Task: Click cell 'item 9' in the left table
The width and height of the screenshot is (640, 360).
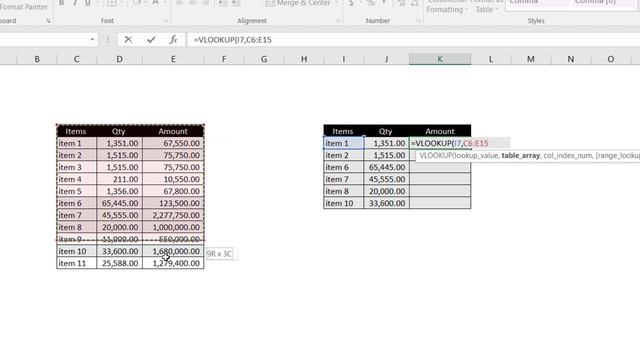Action: pyautogui.click(x=76, y=239)
